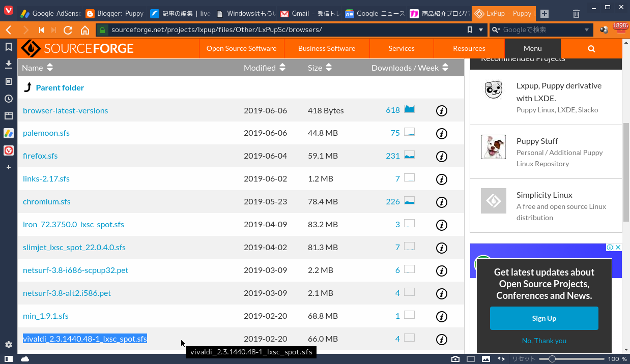Download firefox.sfs
This screenshot has width=630, height=364.
(x=40, y=156)
